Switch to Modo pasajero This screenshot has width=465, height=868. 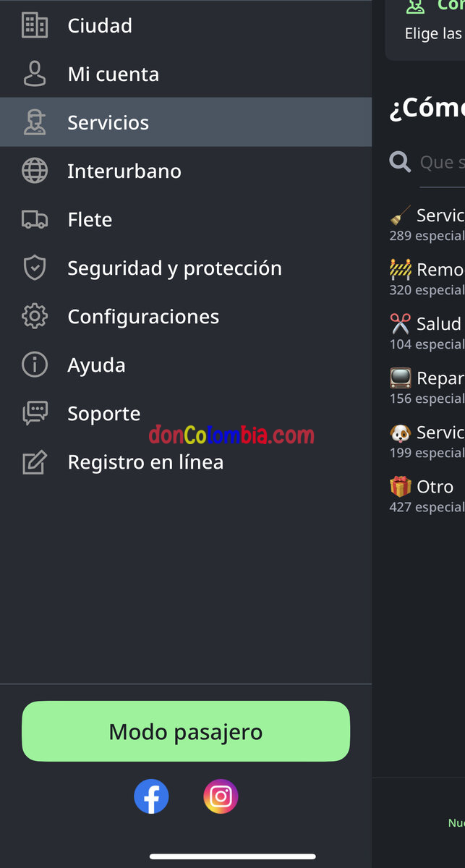tap(186, 731)
